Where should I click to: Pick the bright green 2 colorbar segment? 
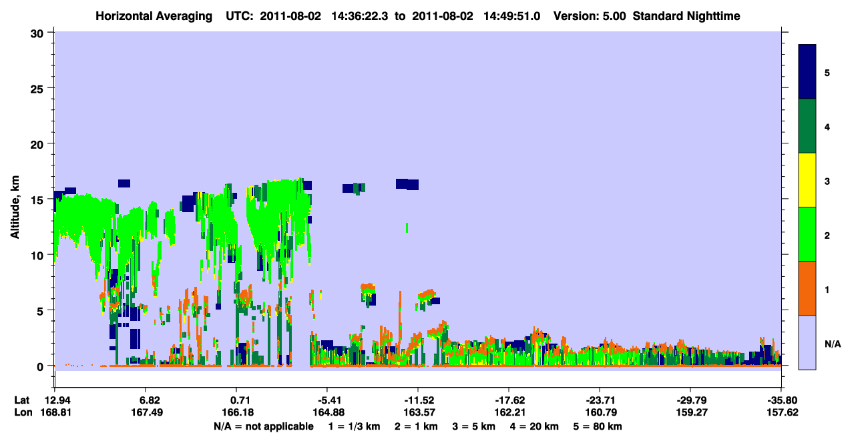[x=807, y=234]
